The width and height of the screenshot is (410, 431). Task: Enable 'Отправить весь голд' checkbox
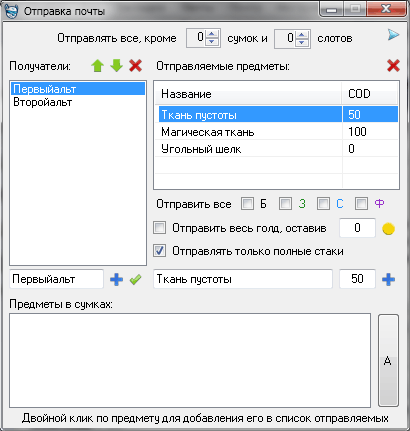point(159,228)
